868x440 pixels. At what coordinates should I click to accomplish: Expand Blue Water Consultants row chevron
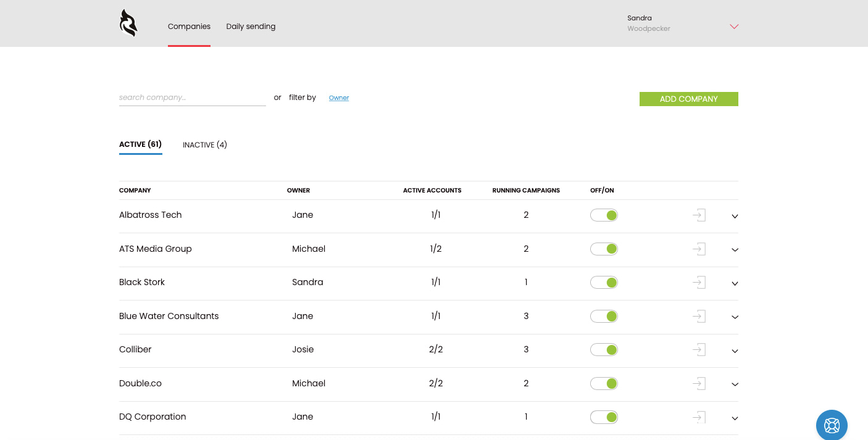(735, 317)
